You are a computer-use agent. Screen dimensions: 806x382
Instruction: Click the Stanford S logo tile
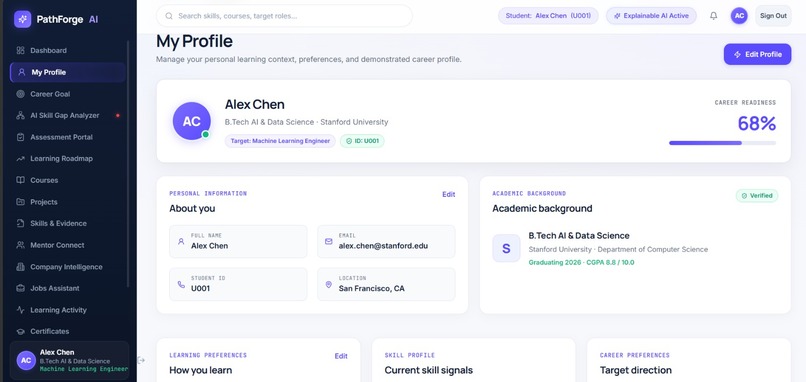pyautogui.click(x=506, y=248)
